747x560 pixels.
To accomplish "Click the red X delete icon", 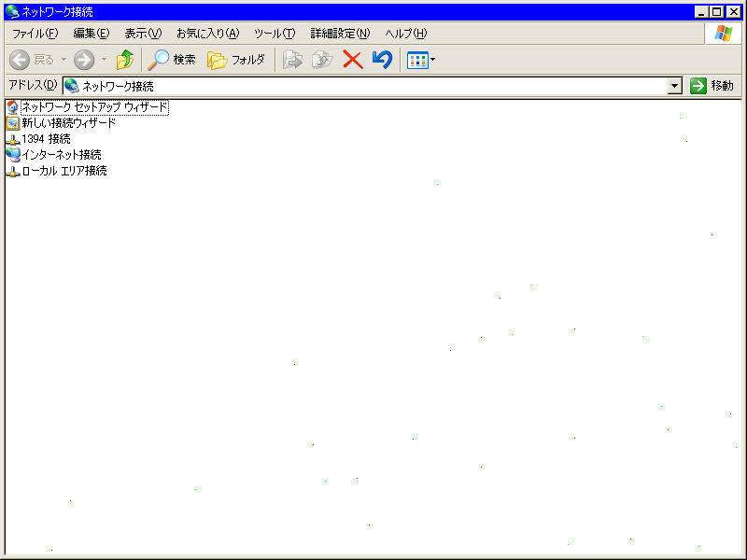I will [352, 60].
